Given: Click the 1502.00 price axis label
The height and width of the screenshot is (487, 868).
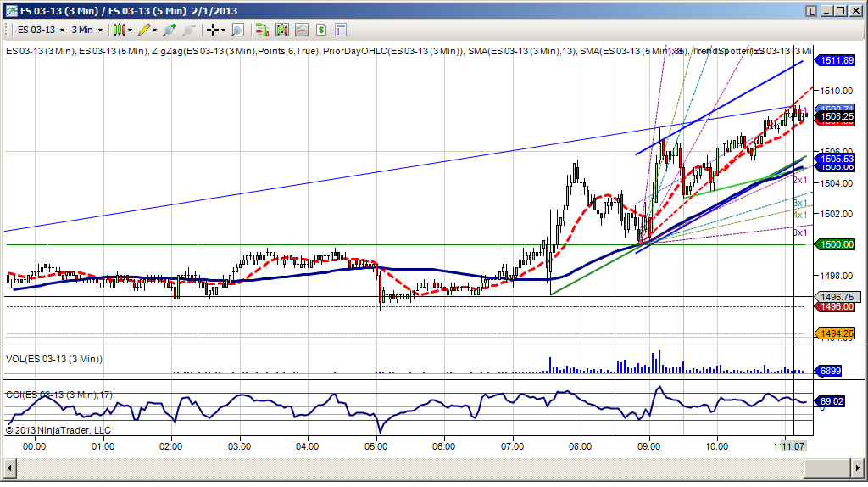Looking at the screenshot, I should [x=836, y=214].
